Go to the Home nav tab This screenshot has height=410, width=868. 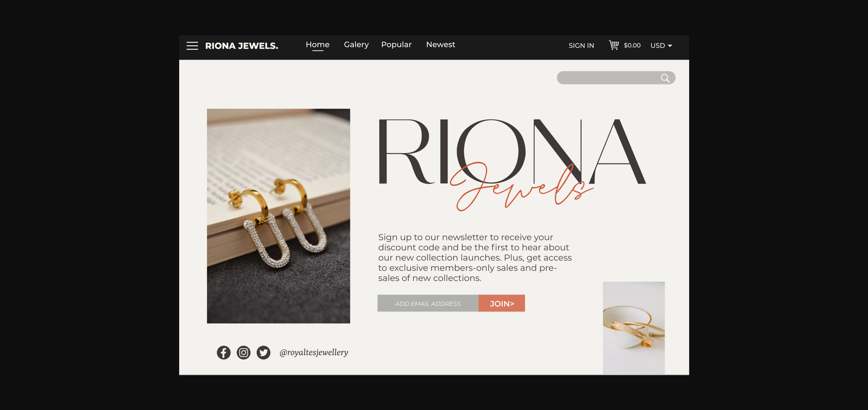click(x=317, y=45)
